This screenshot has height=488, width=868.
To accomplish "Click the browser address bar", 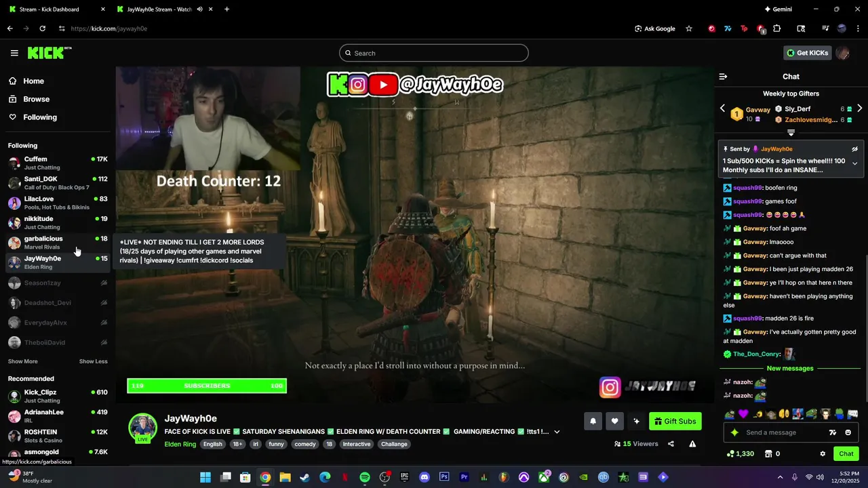I will [x=339, y=28].
